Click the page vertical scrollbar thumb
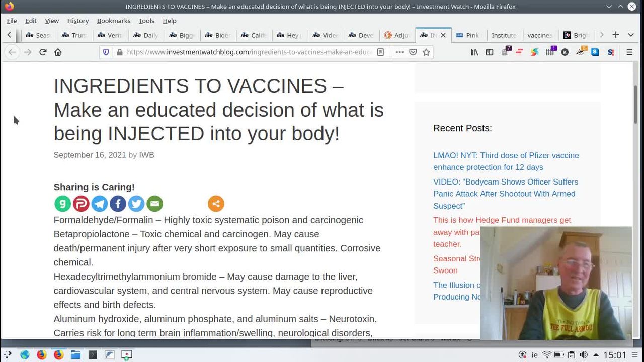 pos(635,104)
